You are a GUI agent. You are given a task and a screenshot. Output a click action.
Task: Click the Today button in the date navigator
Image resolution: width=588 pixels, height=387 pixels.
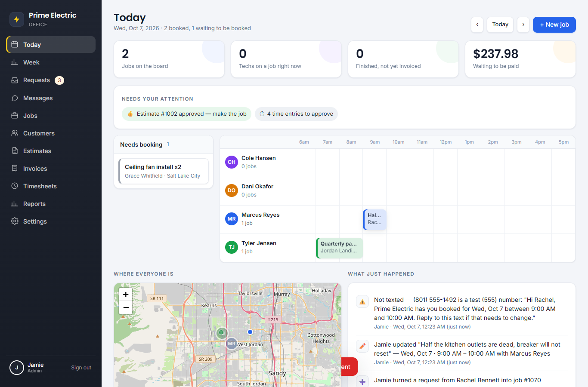point(500,25)
